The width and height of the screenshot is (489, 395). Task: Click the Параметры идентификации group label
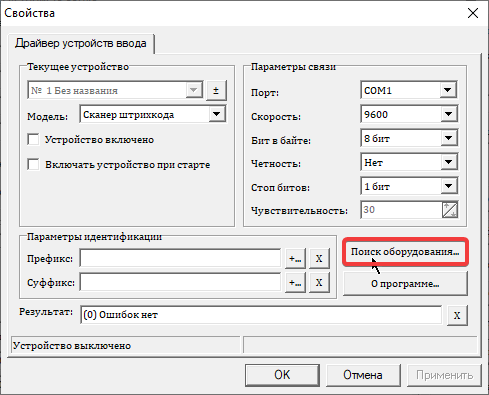tap(94, 237)
